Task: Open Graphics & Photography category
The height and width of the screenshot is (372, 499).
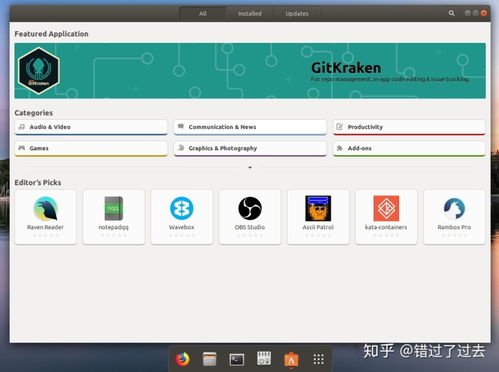Action: click(250, 148)
